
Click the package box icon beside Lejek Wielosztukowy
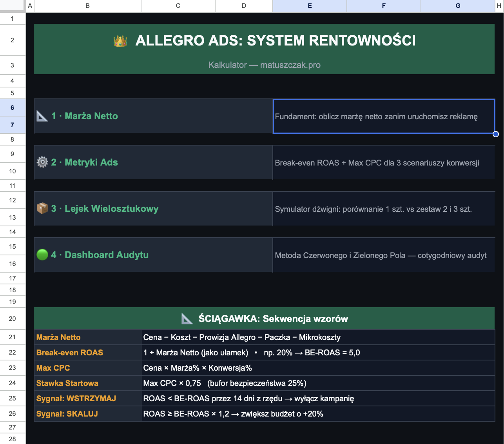42,208
